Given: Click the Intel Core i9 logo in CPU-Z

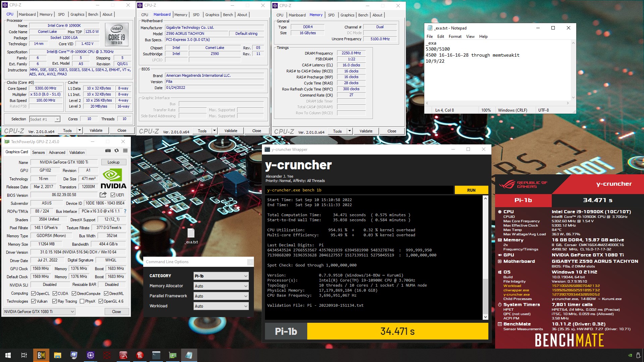Looking at the screenshot, I should point(117,34).
